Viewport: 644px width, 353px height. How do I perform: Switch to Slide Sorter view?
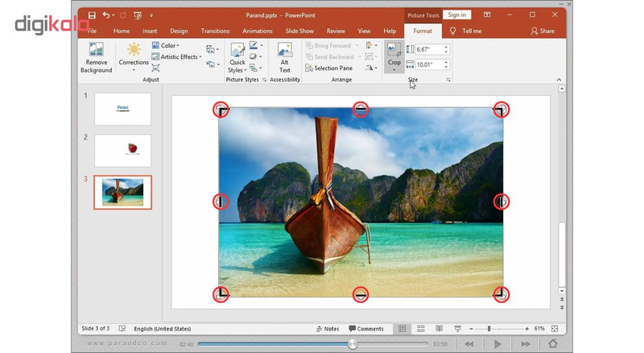tap(420, 329)
